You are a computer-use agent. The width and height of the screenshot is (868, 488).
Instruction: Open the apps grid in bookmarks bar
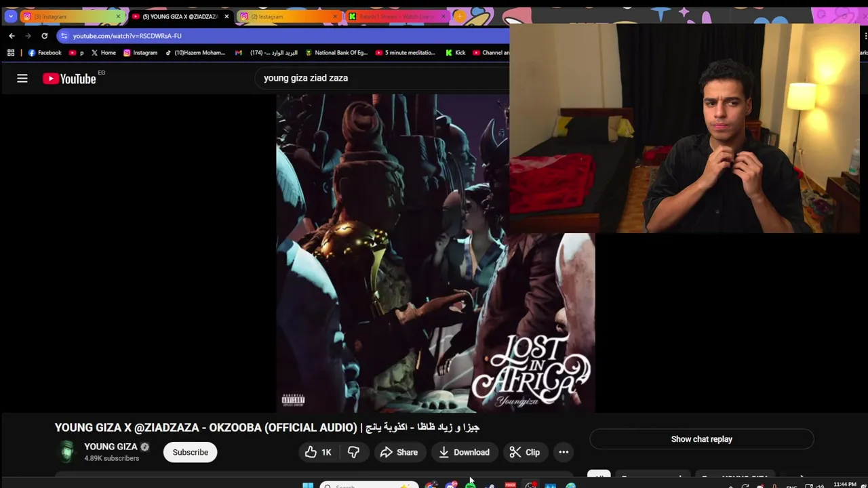pos(11,53)
